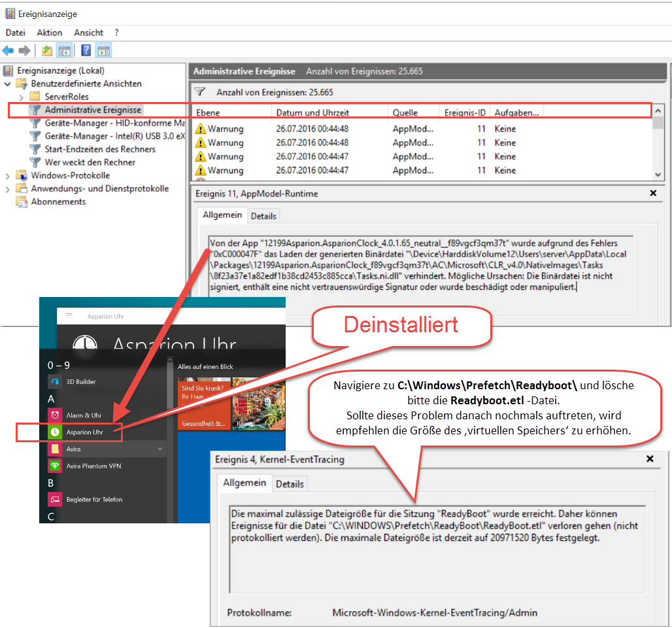Click the blue Help question mark icon

click(86, 50)
